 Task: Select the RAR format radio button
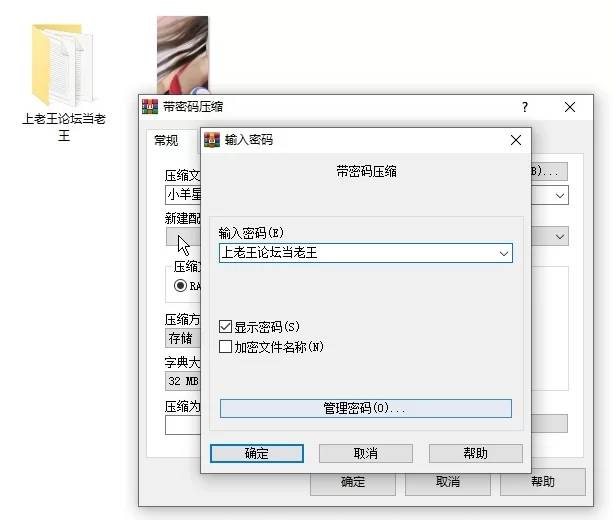180,286
